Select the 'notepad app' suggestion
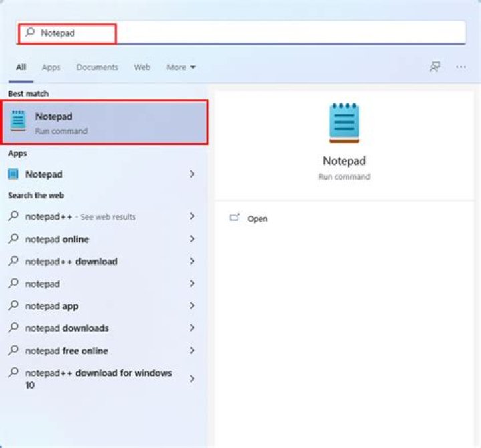This screenshot has height=448, width=481. tap(103, 306)
